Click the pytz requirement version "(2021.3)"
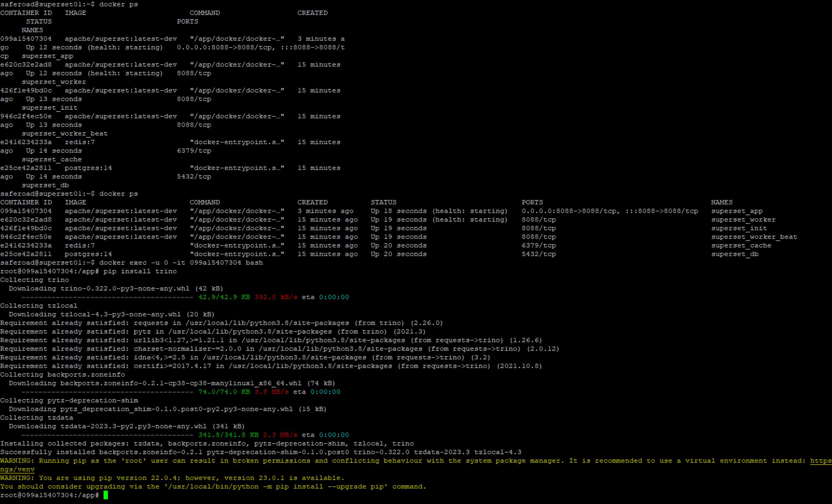832x504 pixels. (x=409, y=332)
